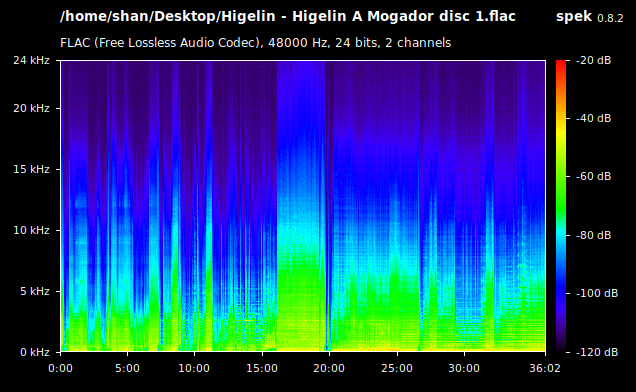
Task: Click the 10:00 time label
Action: pos(194,368)
